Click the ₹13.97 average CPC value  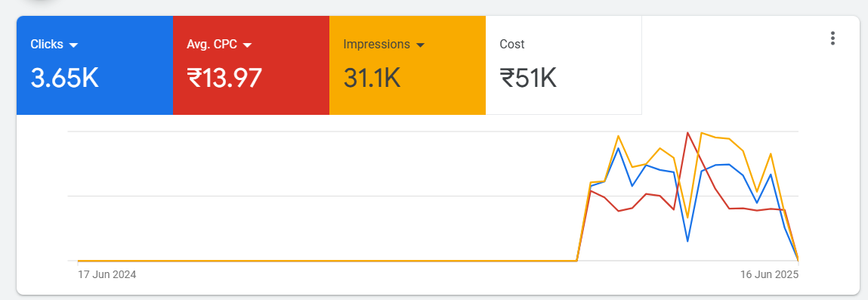tap(224, 78)
